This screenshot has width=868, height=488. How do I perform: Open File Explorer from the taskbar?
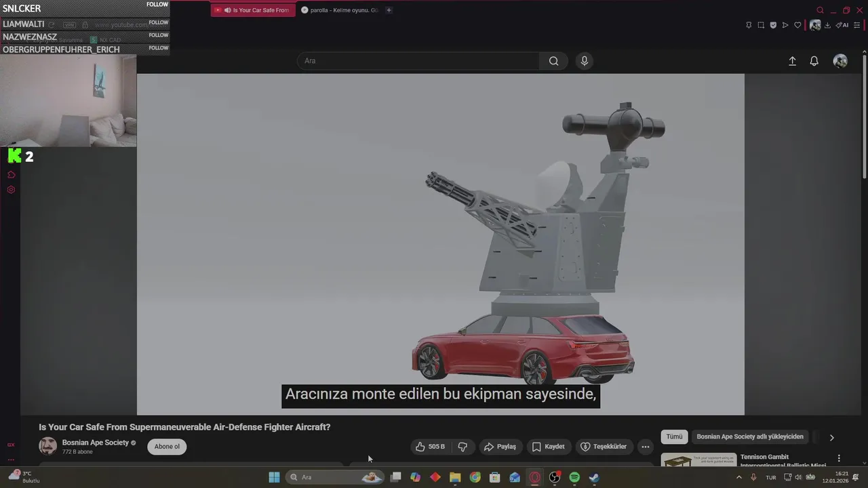[x=455, y=477]
